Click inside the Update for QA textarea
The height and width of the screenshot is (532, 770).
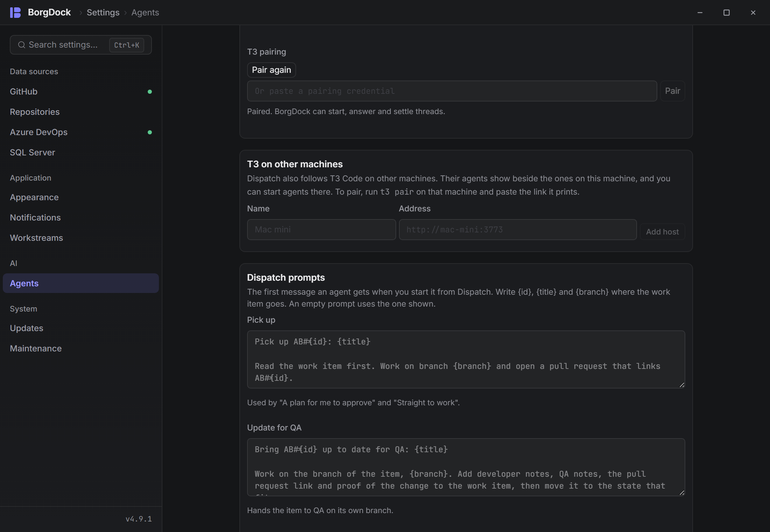[x=466, y=467]
